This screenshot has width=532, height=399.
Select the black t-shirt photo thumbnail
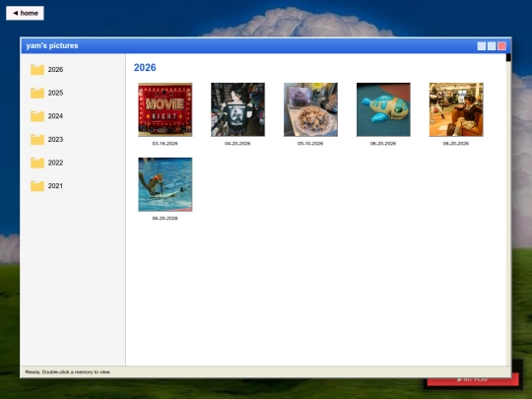pos(237,109)
